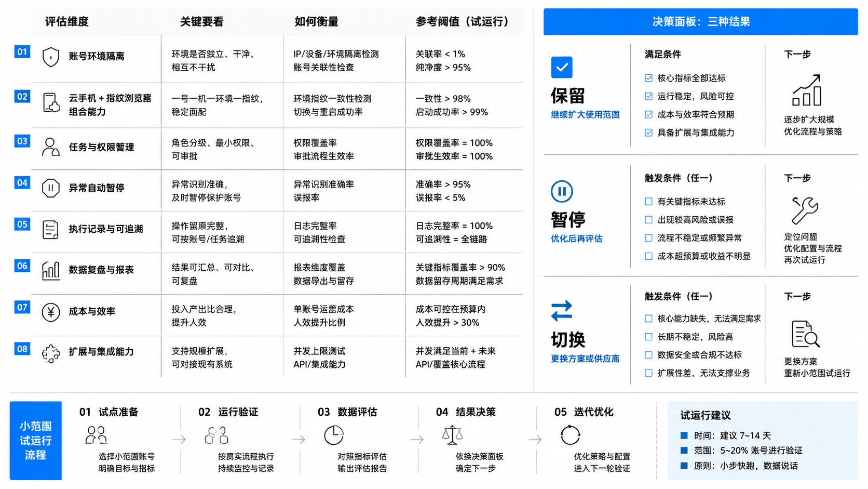
Task: Click the clock icon under 数据评估
Action: coord(334,435)
